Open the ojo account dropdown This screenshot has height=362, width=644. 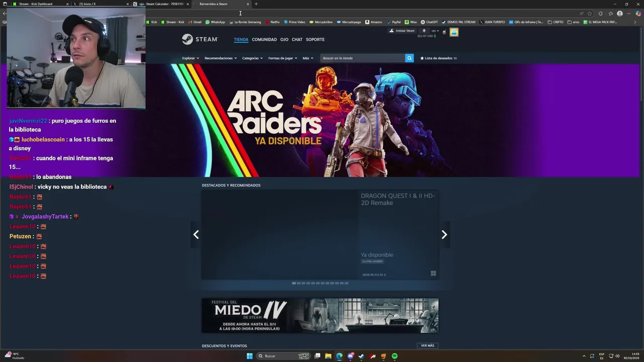(x=435, y=31)
